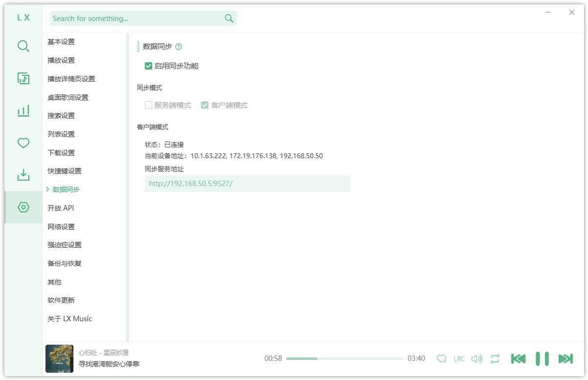This screenshot has width=588, height=380.
Task: Open the song list library icon
Action: pyautogui.click(x=23, y=78)
